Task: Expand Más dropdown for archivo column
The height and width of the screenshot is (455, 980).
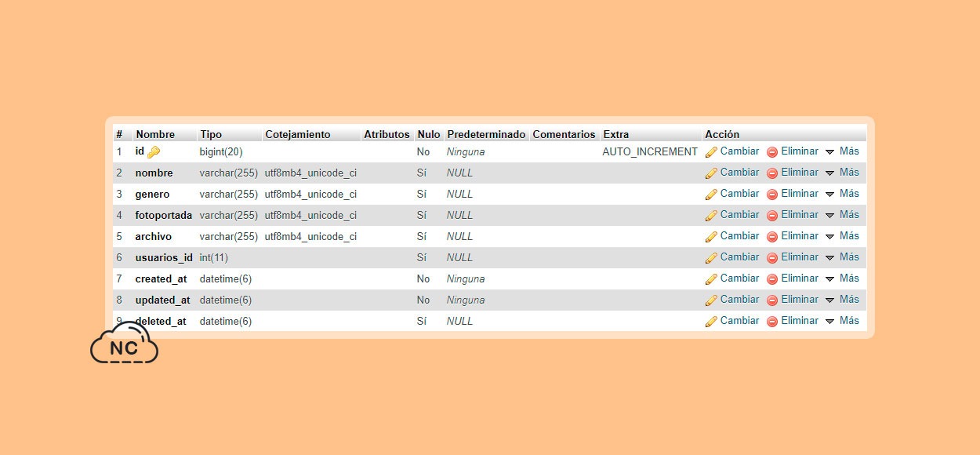Action: [842, 236]
